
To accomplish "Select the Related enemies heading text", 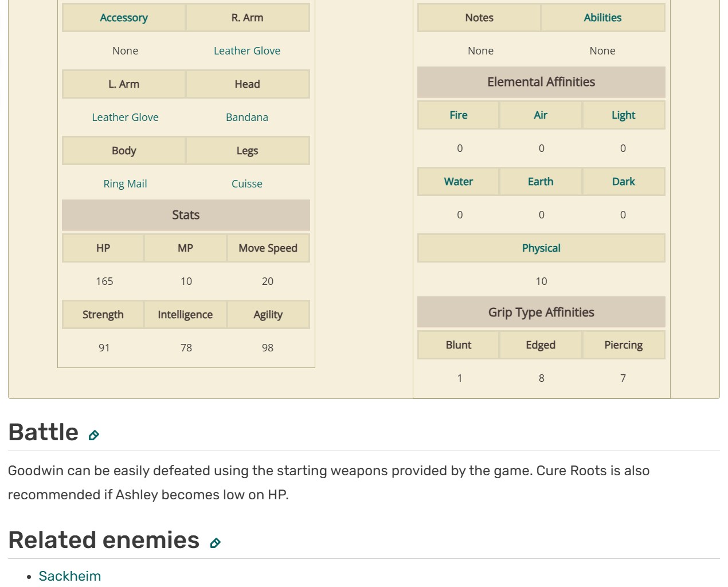I will pos(104,540).
